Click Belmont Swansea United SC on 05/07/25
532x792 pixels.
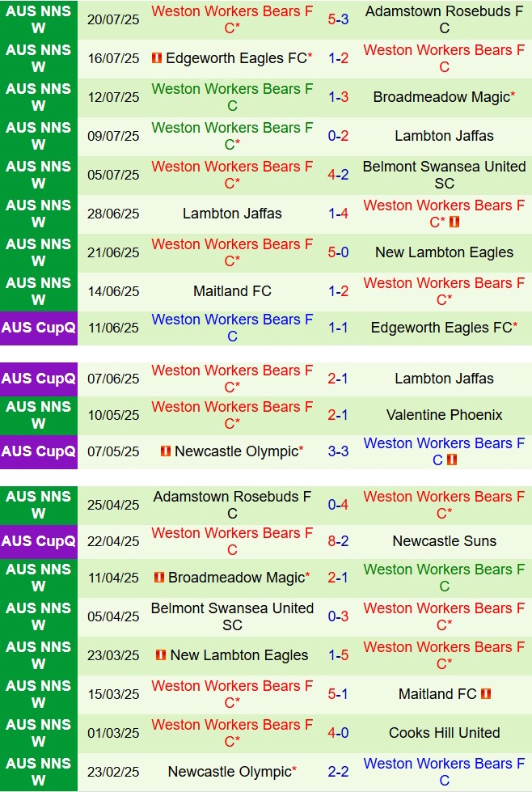(444, 175)
